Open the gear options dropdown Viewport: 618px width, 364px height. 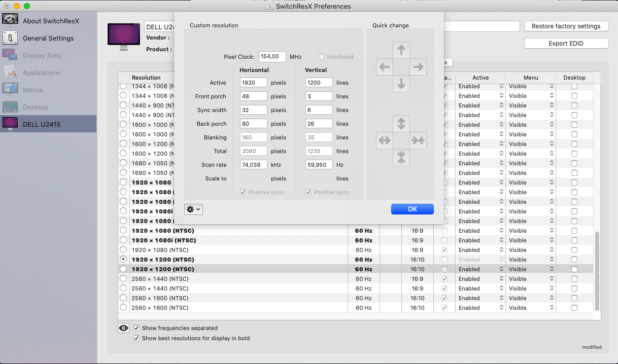click(193, 209)
